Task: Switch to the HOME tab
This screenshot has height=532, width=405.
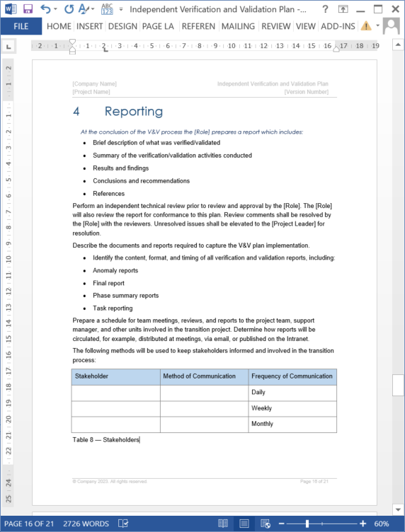Action: 59,26
